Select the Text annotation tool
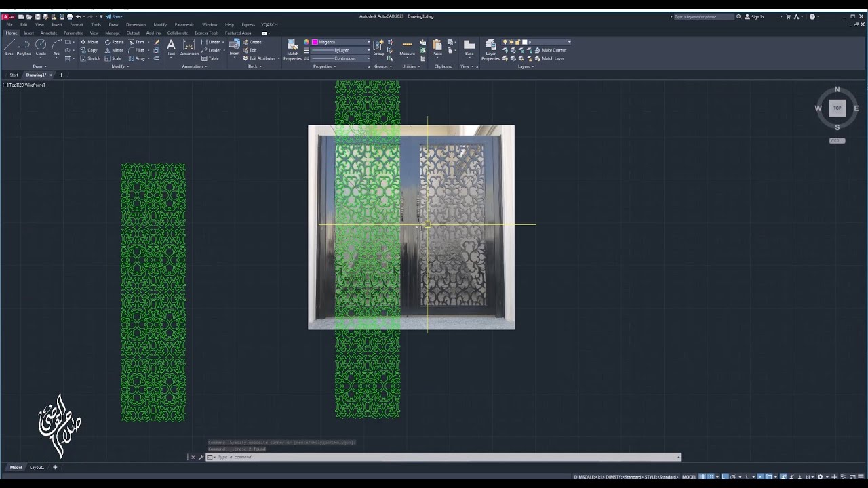Viewport: 868px width, 488px height. [171, 47]
